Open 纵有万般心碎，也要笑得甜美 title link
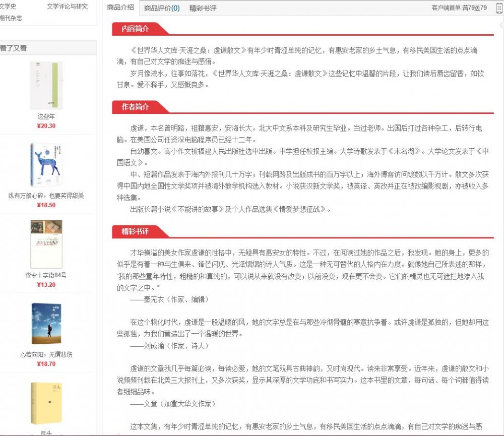Viewport: 504px width, 436px height. click(46, 196)
